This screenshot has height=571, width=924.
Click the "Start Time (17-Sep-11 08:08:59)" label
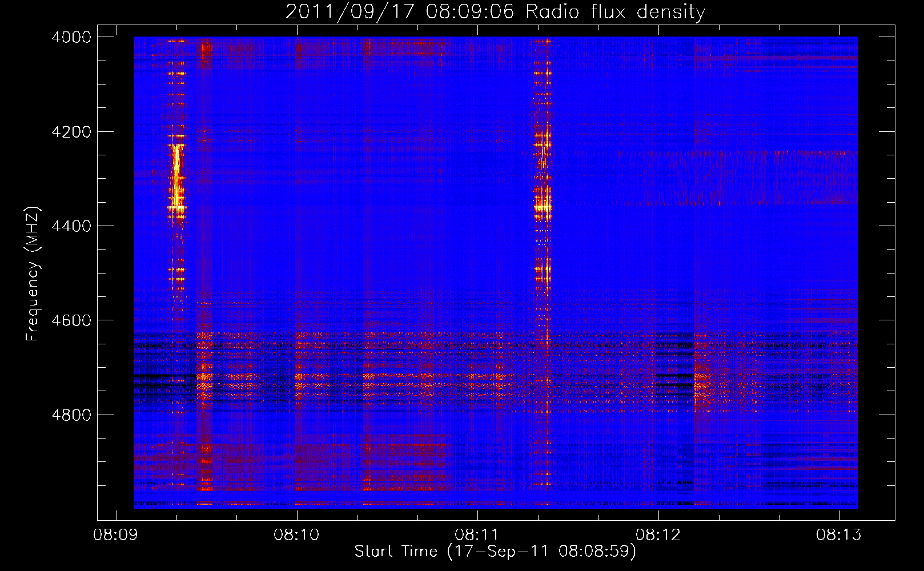pos(495,552)
